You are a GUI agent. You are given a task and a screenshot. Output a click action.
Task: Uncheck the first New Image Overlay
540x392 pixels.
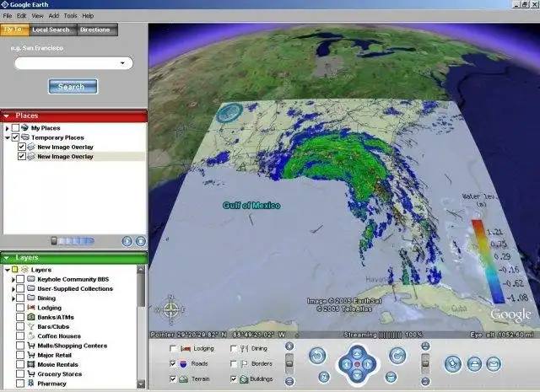click(22, 147)
